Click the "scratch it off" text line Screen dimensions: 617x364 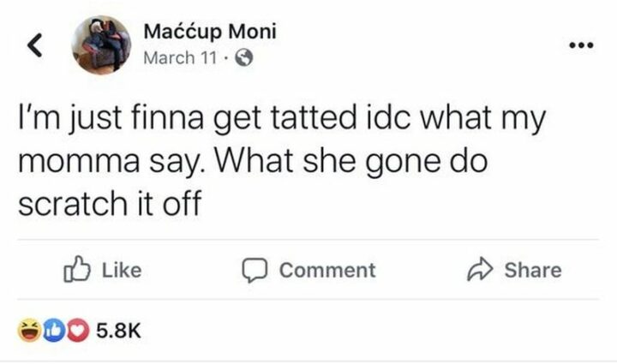tap(113, 202)
